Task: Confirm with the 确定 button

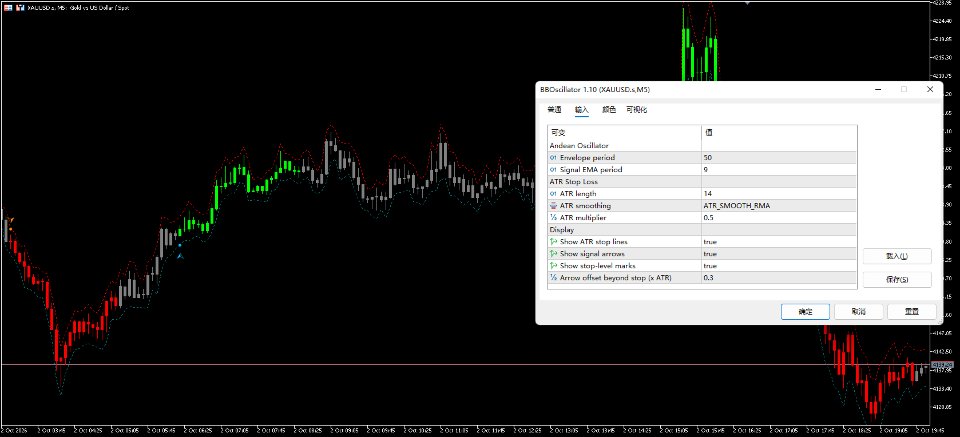Action: 805,312
